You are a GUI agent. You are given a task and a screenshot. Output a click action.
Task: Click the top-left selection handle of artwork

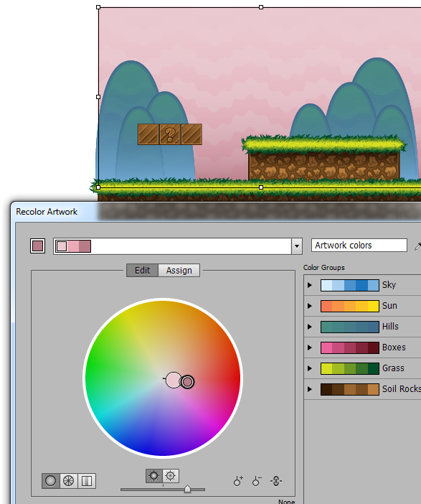(98, 7)
